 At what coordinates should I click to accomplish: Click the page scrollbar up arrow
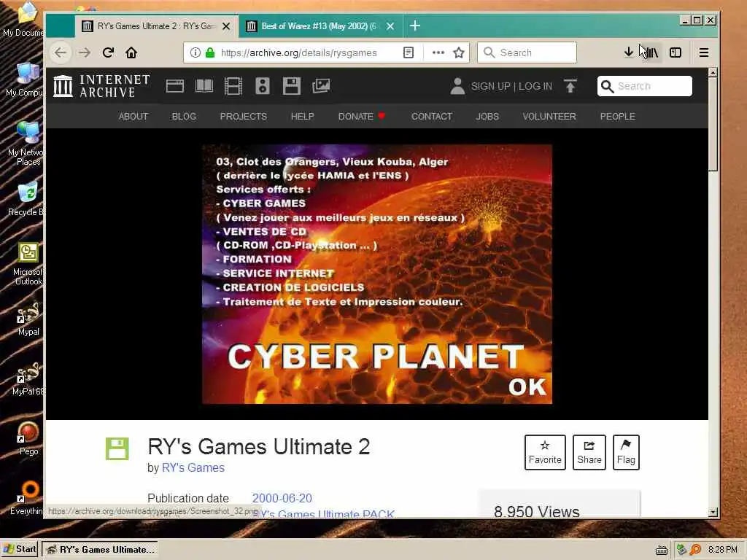713,72
